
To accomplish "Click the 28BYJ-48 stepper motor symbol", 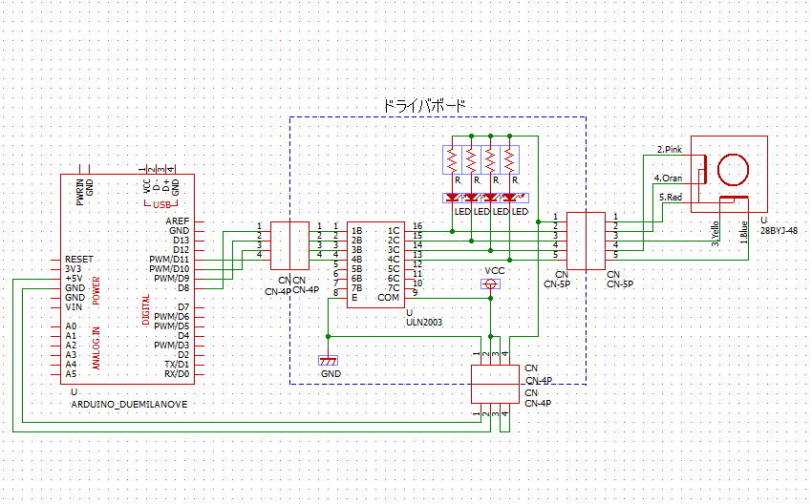I will coord(732,172).
